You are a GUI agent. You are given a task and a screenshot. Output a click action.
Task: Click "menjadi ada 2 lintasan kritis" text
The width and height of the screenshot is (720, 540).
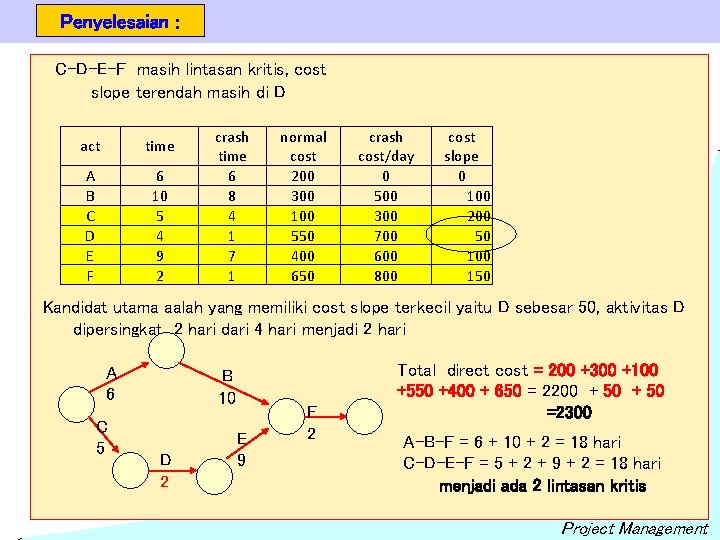tap(543, 486)
